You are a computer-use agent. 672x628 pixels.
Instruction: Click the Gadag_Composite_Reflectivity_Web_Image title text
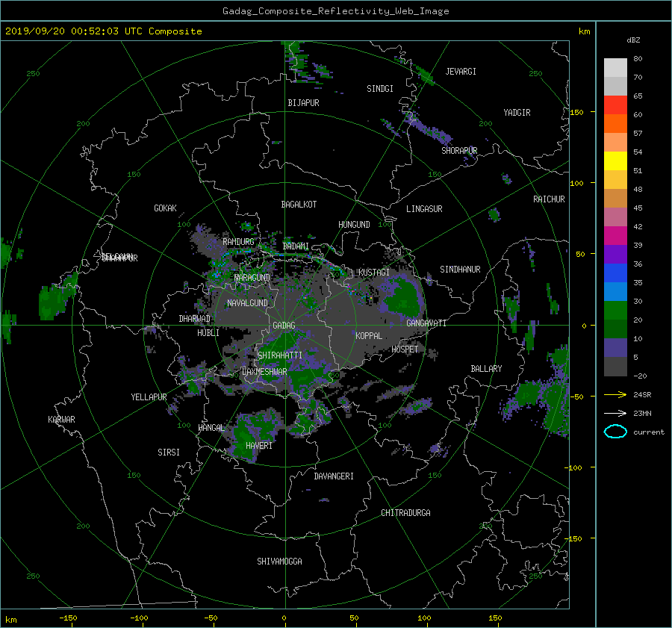tap(335, 11)
